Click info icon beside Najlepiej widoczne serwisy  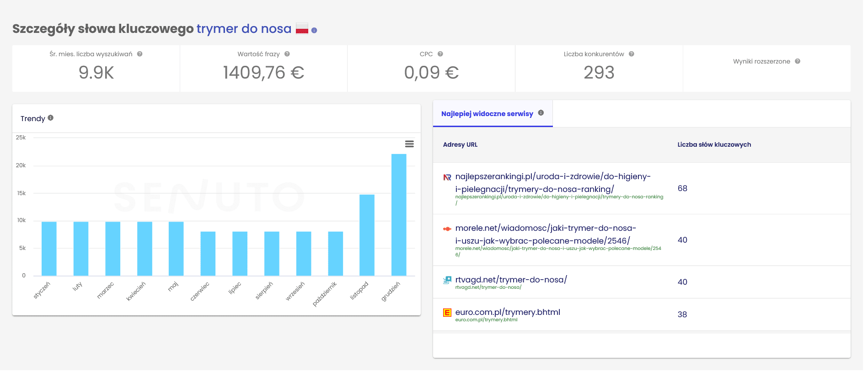541,113
